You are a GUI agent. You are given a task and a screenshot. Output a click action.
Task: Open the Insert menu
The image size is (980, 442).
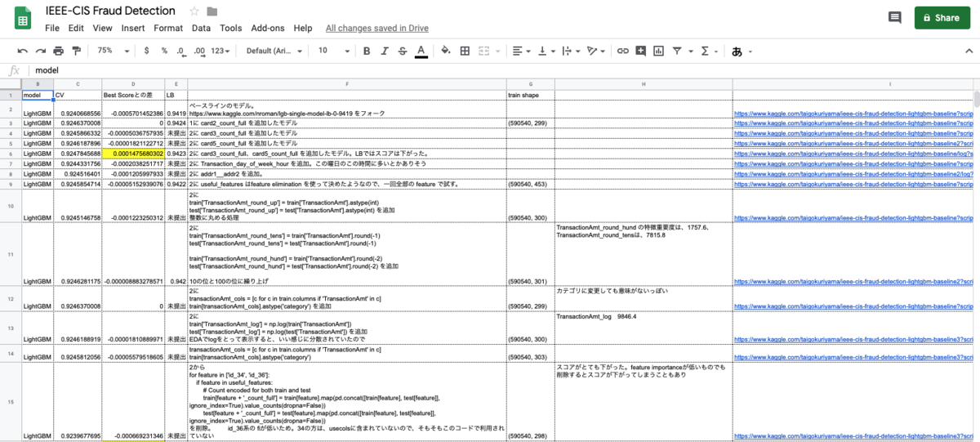pos(133,28)
